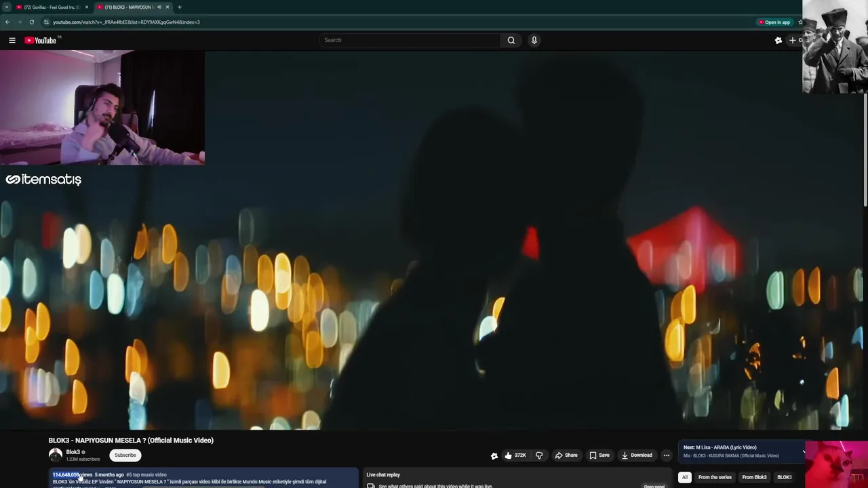Viewport: 868px width, 488px height.
Task: Open the YouTube guide hamburger menu
Action: pos(12,40)
